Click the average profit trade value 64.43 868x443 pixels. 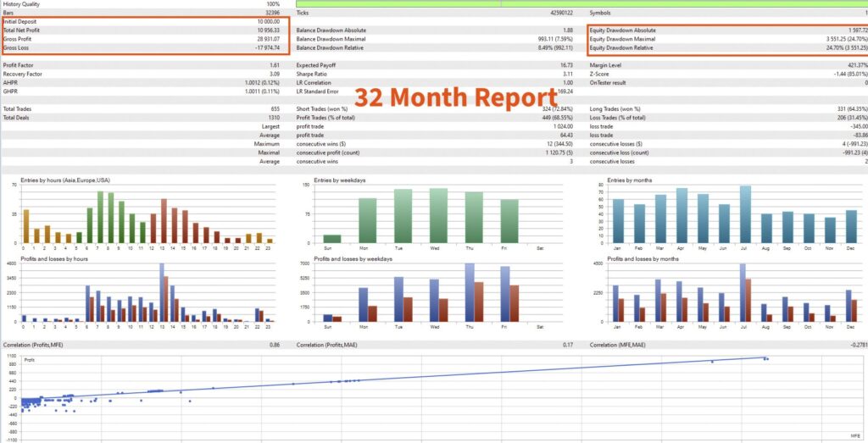pos(567,136)
